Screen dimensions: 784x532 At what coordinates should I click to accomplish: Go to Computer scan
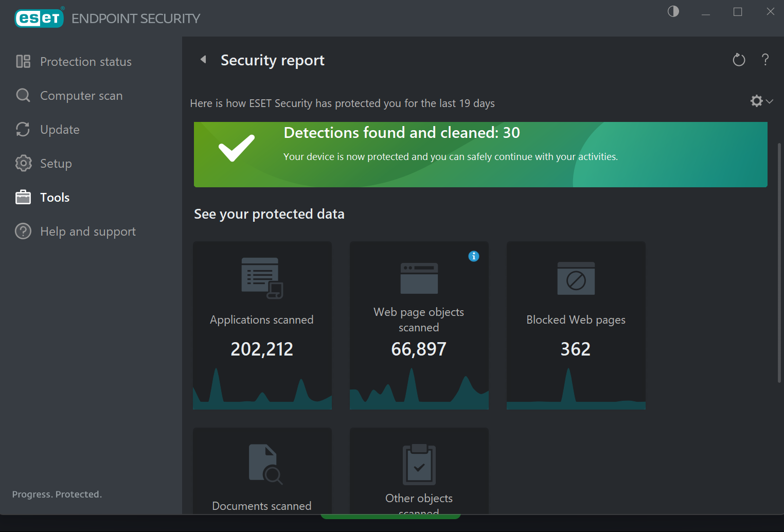81,96
